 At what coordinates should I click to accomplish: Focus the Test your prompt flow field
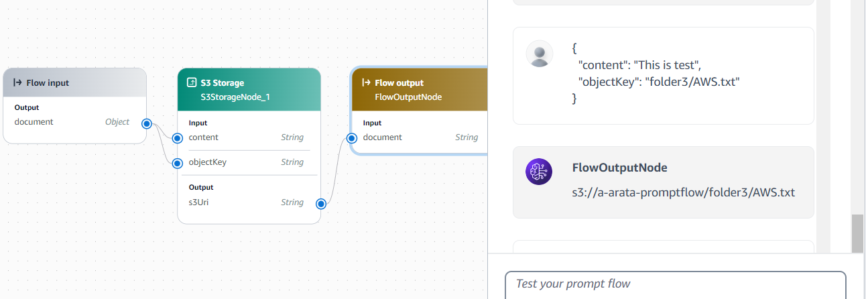coord(675,284)
